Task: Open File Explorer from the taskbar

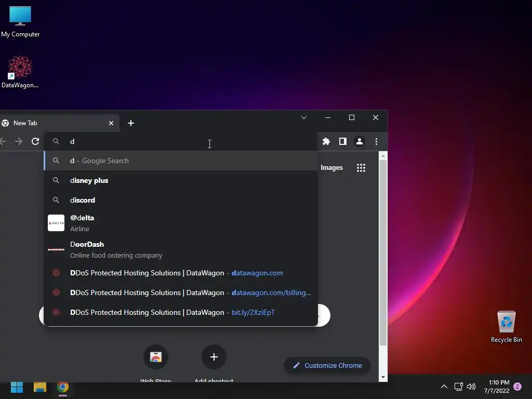Action: point(39,387)
